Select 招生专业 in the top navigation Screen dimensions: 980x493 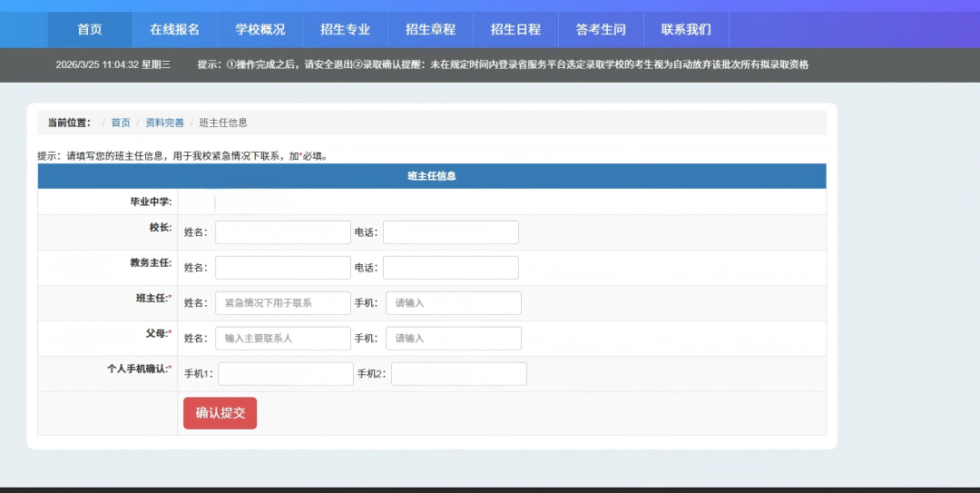(x=345, y=29)
